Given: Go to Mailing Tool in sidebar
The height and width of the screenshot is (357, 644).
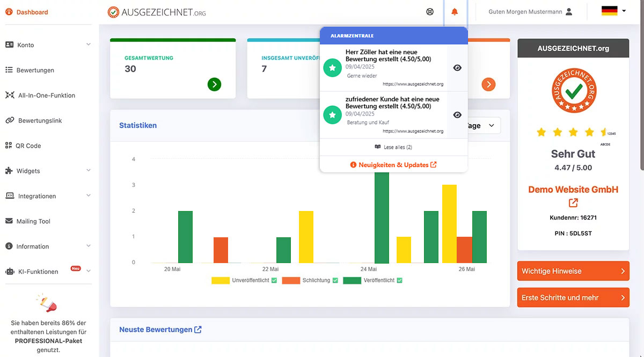Looking at the screenshot, I should pos(33,221).
